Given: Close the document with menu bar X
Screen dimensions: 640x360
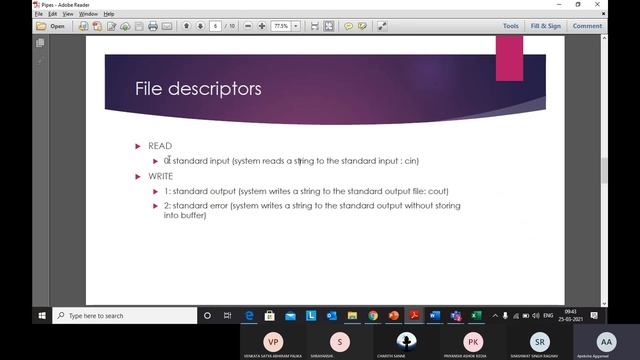Looking at the screenshot, I should [x=603, y=14].
